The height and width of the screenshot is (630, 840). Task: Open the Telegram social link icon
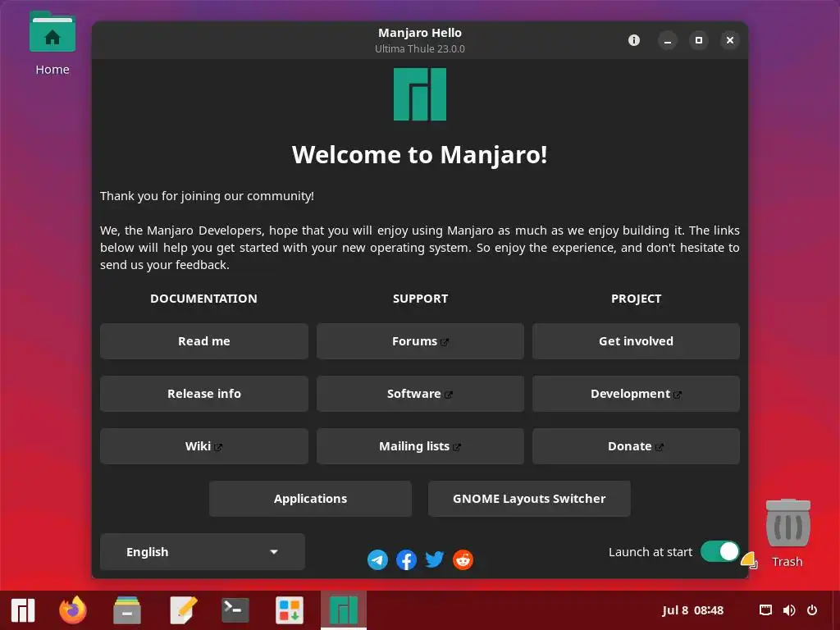tap(377, 559)
